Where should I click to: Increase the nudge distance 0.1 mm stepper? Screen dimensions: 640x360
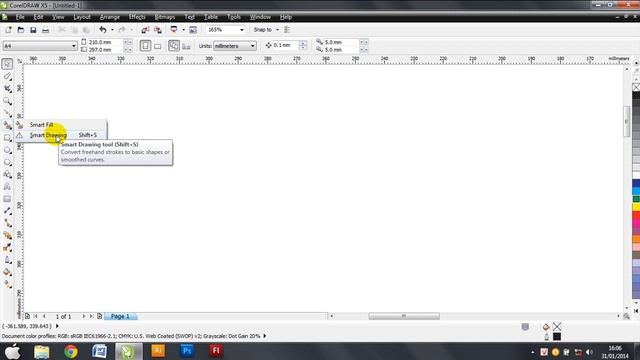point(303,42)
